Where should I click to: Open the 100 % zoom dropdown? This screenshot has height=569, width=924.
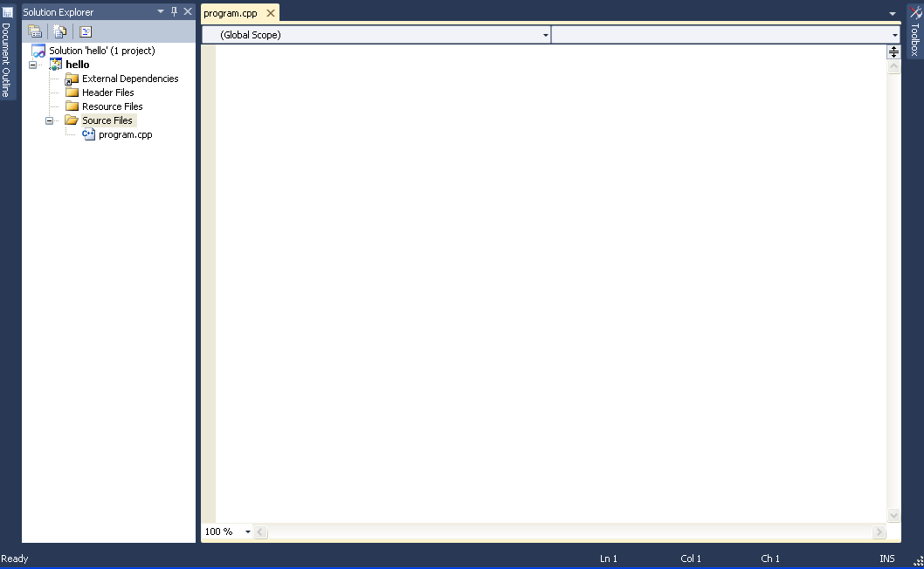click(247, 531)
